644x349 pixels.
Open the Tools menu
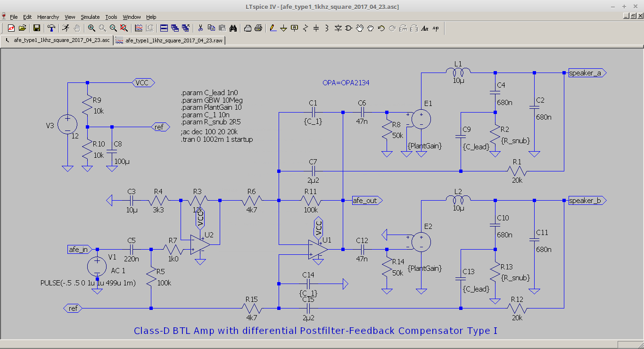[111, 17]
